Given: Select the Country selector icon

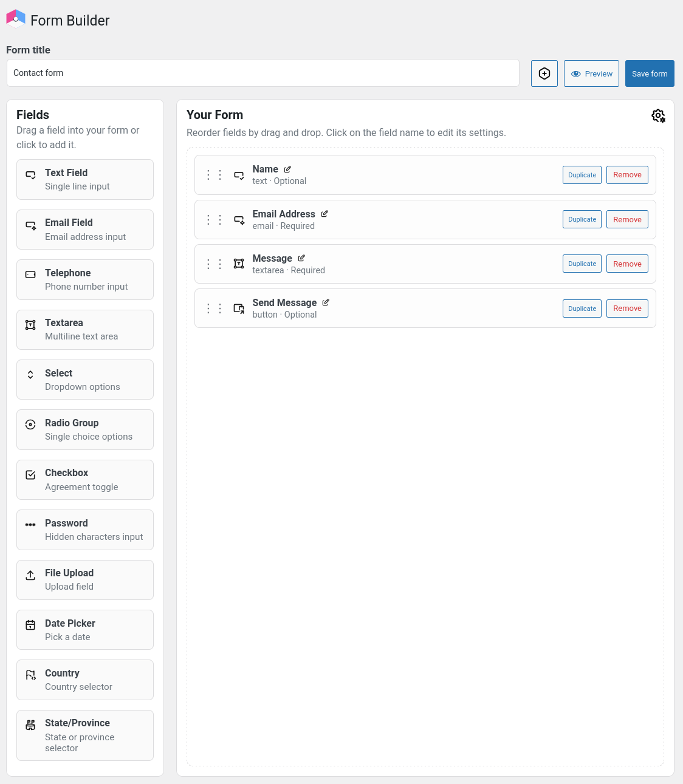Looking at the screenshot, I should 30,675.
